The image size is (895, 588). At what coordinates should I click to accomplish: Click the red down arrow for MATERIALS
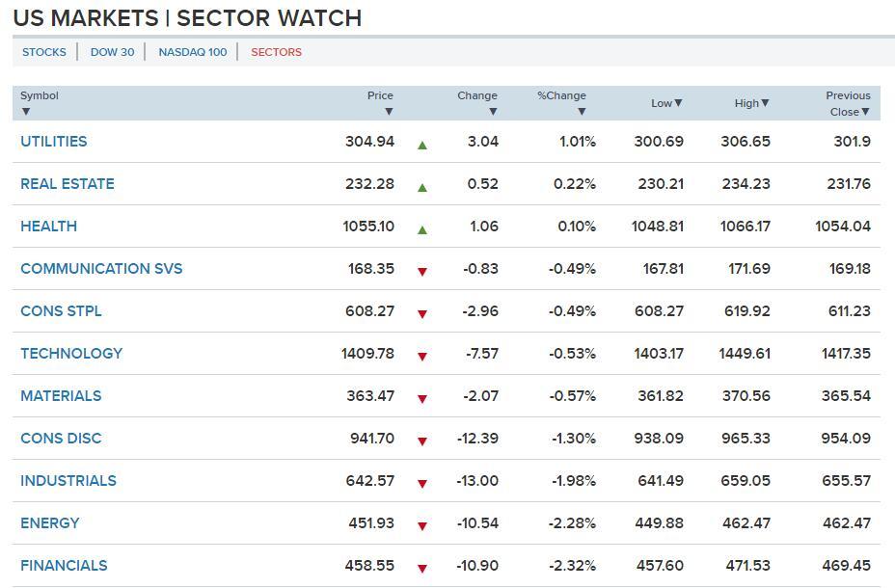tap(421, 399)
